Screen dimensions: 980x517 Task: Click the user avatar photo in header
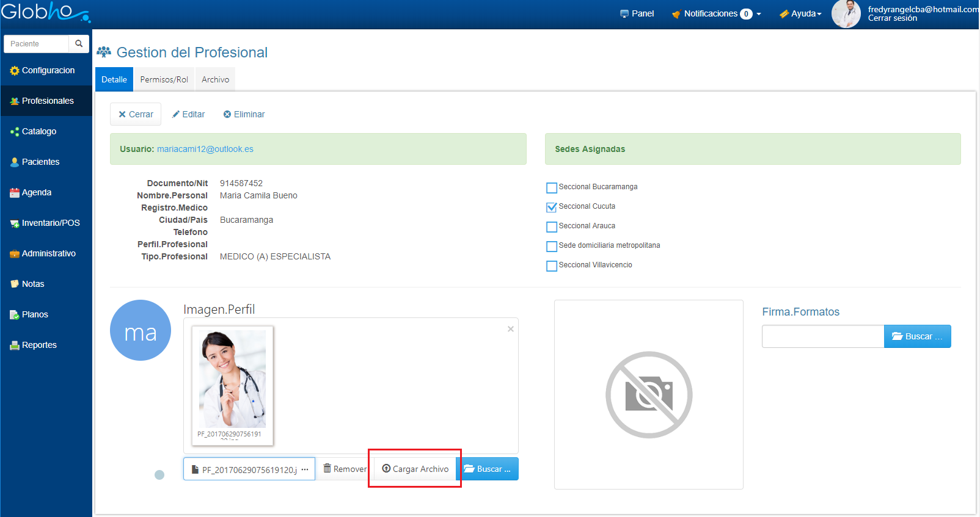pos(846,14)
